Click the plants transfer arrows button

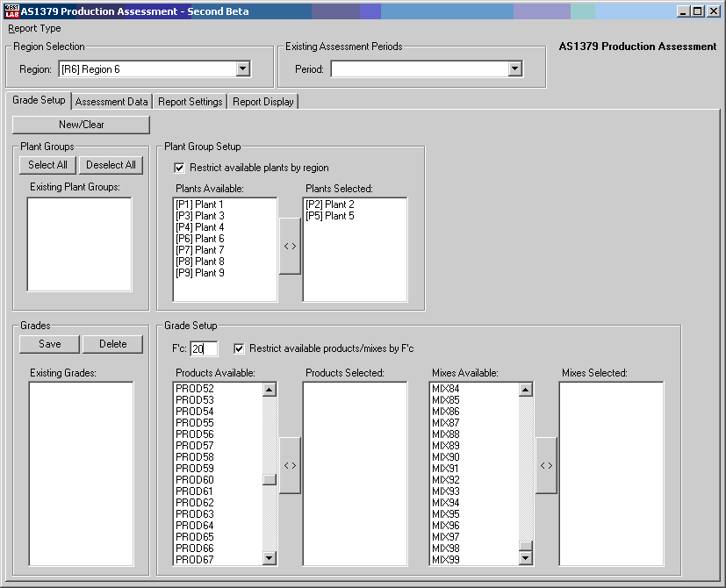coord(290,247)
